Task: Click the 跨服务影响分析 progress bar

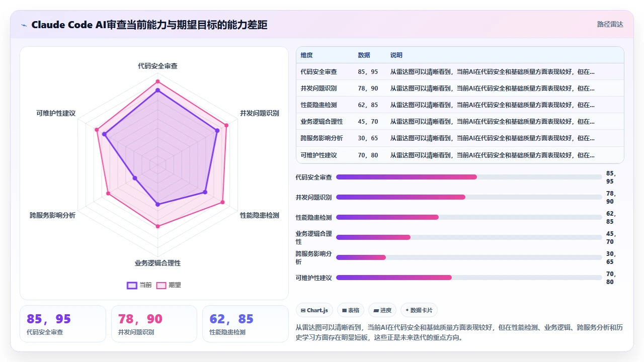Action: (469, 257)
